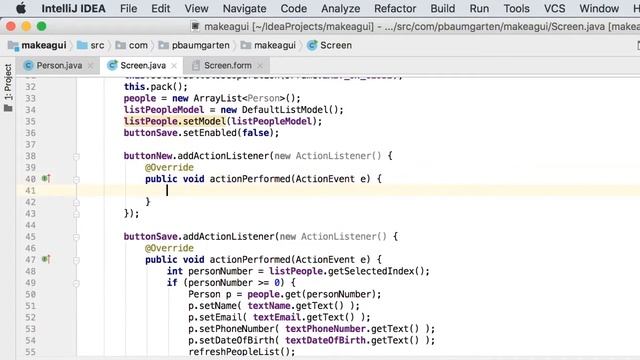Switch to Person.java tab
Viewport: 640px width, 360px height.
59,65
